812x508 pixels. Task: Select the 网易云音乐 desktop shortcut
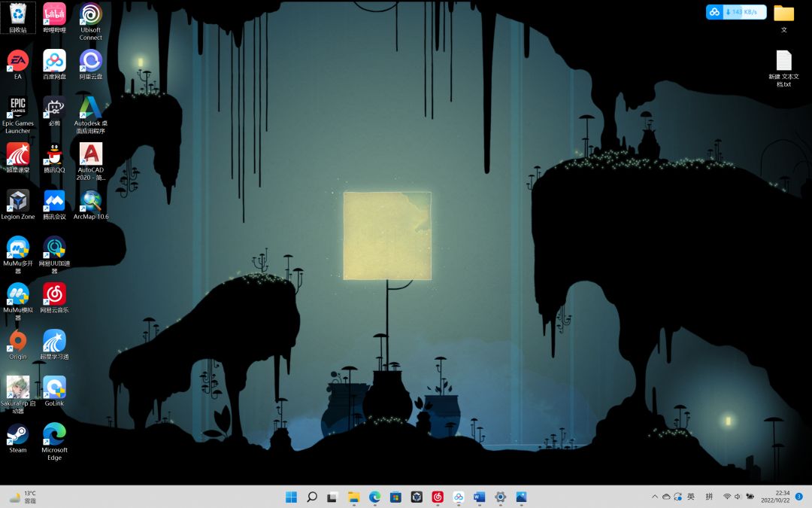54,297
